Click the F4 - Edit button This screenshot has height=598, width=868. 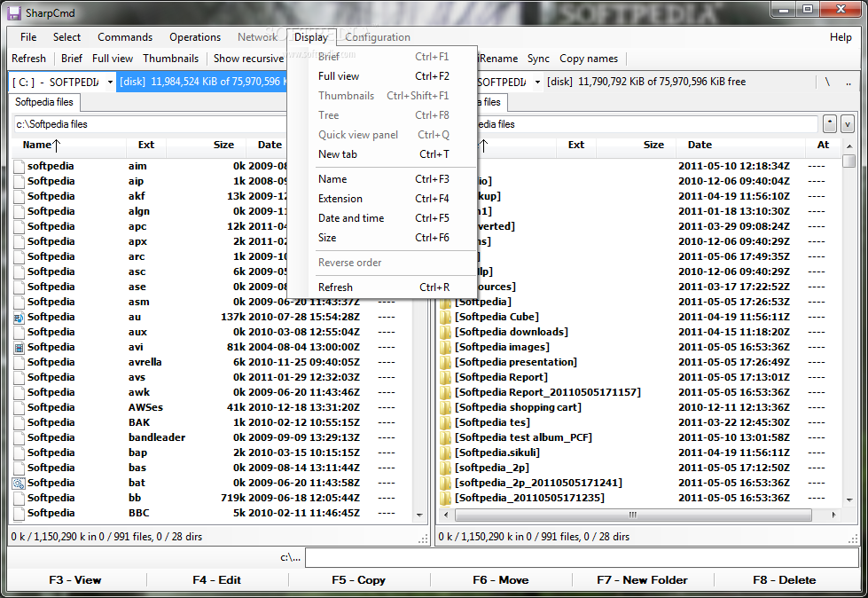coord(217,580)
